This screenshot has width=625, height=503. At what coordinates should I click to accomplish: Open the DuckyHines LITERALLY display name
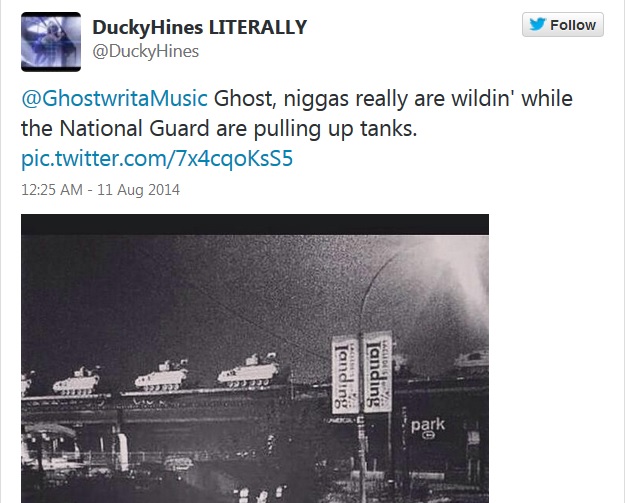coord(200,28)
